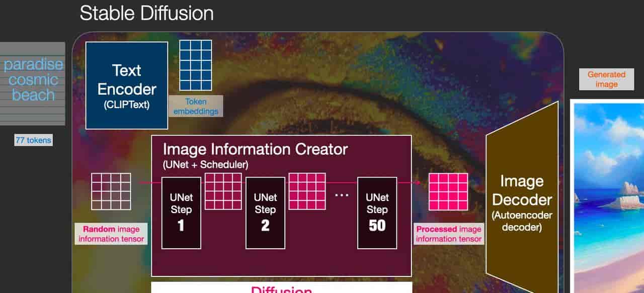Screen dimensions: 644x293
Task: Click the "Processed image information tensor" label
Action: tap(449, 234)
